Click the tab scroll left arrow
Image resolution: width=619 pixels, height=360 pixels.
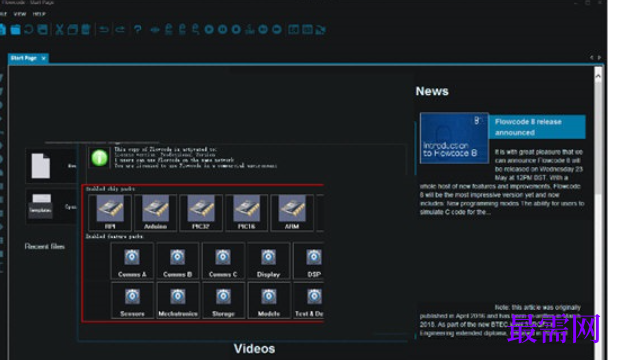[x=591, y=58]
